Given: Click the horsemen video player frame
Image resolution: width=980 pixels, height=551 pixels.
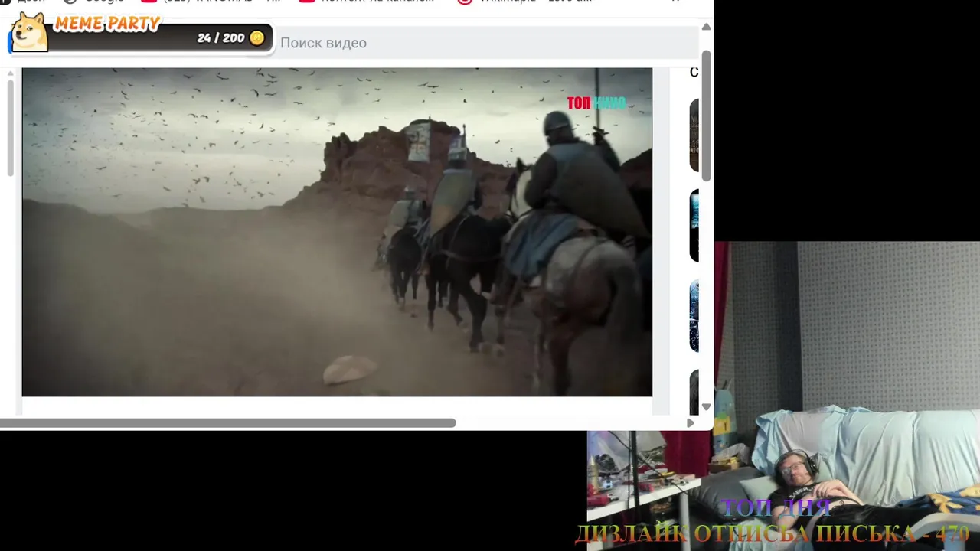Looking at the screenshot, I should (337, 232).
